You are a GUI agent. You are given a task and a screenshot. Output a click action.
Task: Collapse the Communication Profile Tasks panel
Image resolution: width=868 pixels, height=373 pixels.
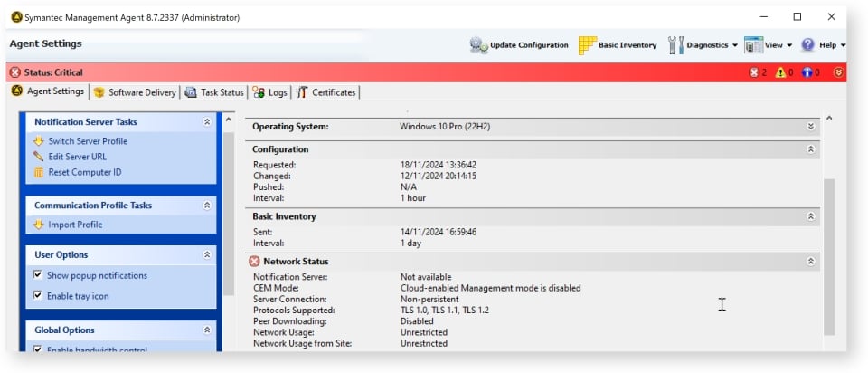pyautogui.click(x=207, y=206)
